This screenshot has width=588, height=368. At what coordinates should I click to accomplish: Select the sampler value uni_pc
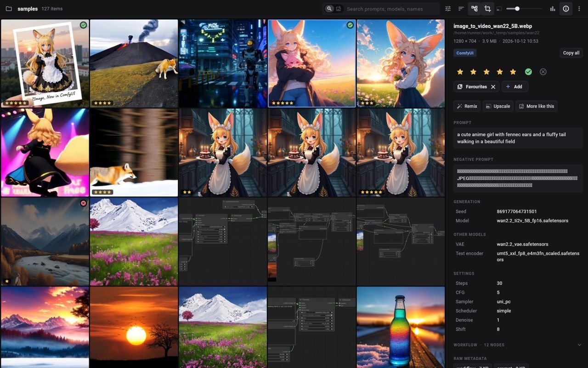coord(503,302)
